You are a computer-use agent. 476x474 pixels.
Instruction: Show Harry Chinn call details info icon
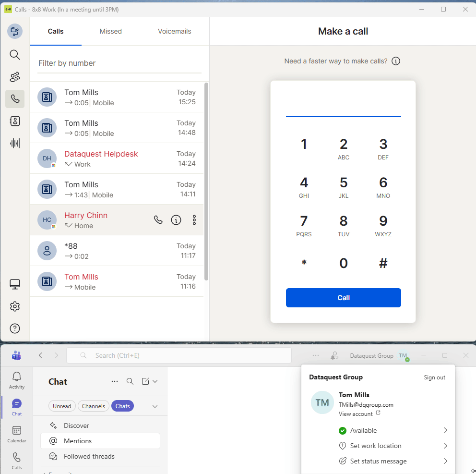(176, 219)
